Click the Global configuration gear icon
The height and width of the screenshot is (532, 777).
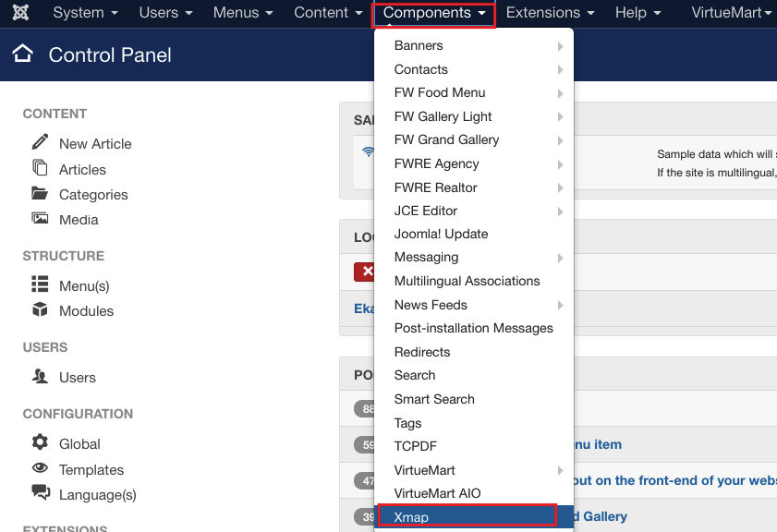pyautogui.click(x=40, y=442)
